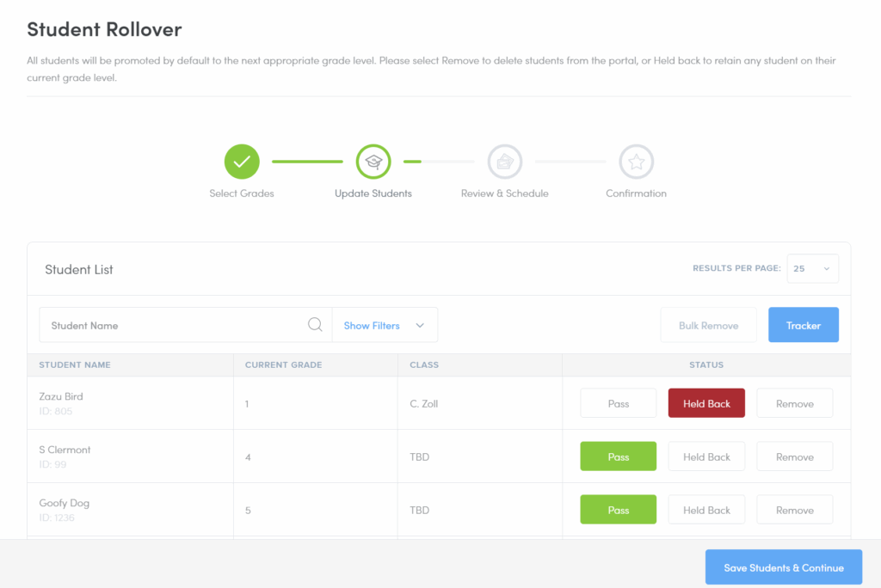Click the ID: 1236 text

pyautogui.click(x=57, y=518)
